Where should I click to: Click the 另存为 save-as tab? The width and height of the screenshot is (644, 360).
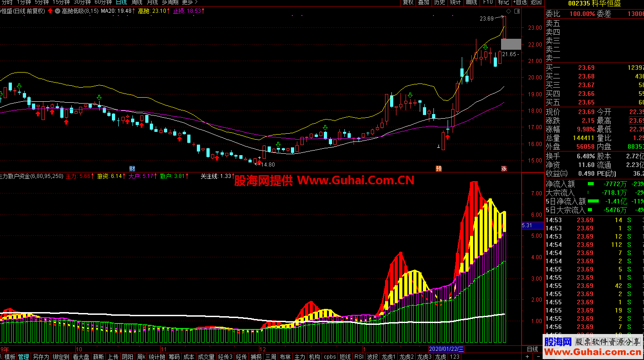coord(41,357)
